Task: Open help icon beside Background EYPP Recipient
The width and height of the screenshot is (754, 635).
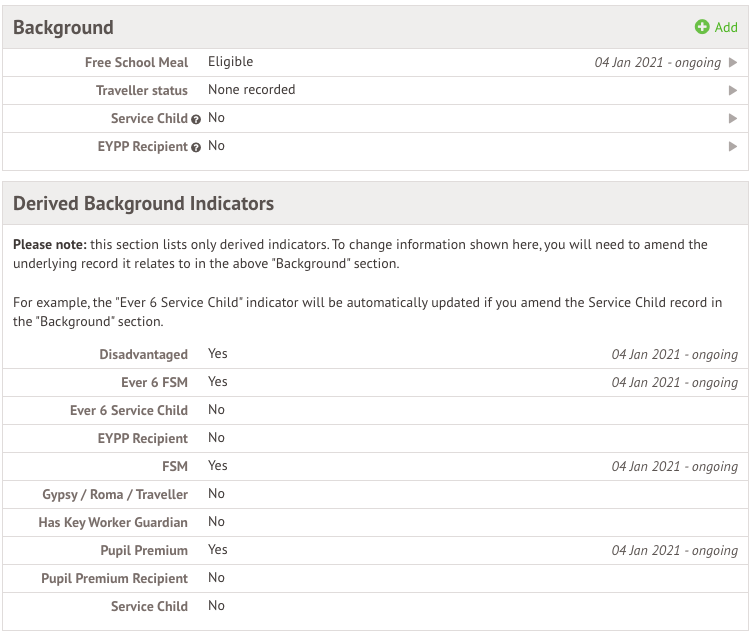Action: [196, 147]
